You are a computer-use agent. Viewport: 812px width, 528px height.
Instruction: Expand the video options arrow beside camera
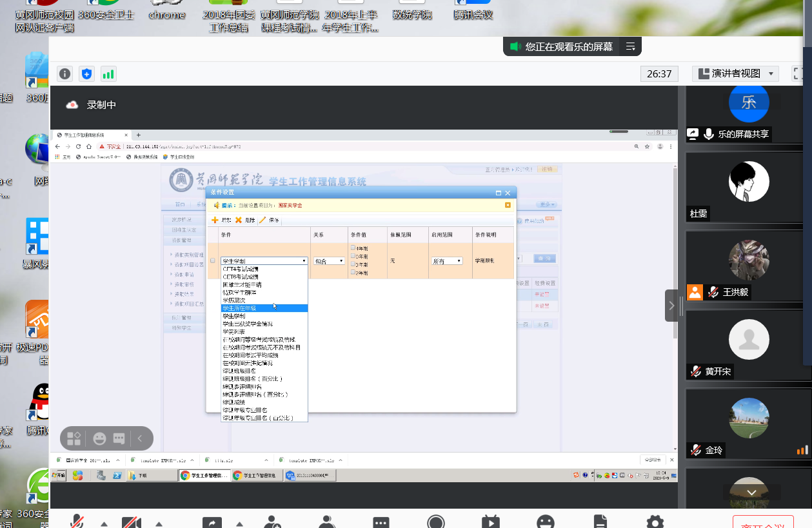tap(159, 523)
